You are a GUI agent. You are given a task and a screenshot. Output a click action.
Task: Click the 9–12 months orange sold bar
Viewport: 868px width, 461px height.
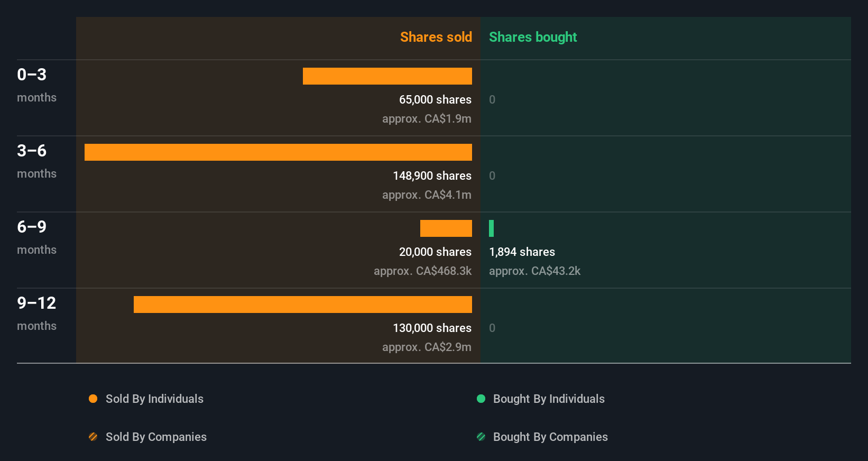click(303, 305)
